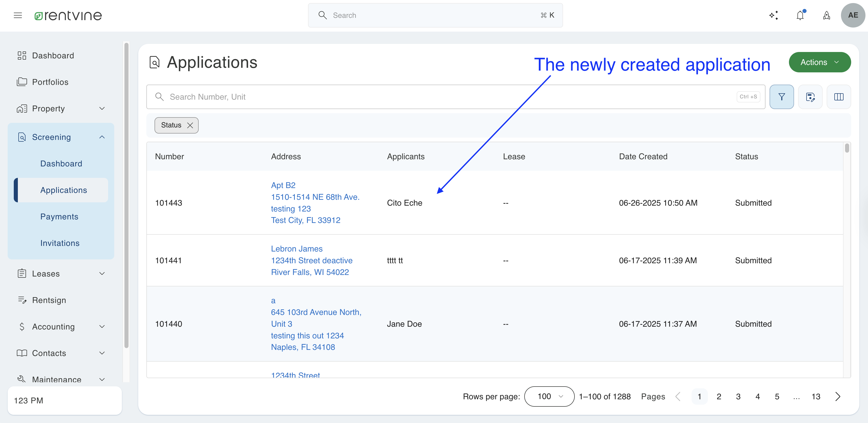The image size is (868, 423).
Task: Expand the Accounting menu chevron
Action: (102, 327)
